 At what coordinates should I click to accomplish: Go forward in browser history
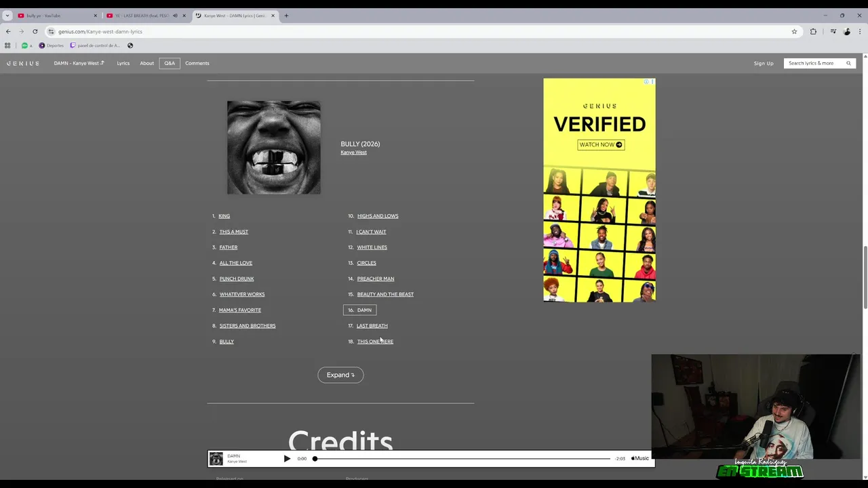pos(21,31)
